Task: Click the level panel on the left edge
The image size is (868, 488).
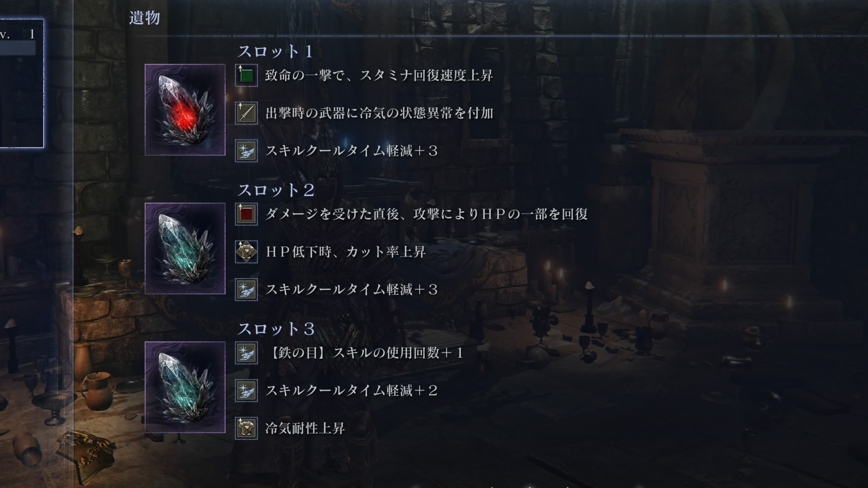Action: pos(21,84)
